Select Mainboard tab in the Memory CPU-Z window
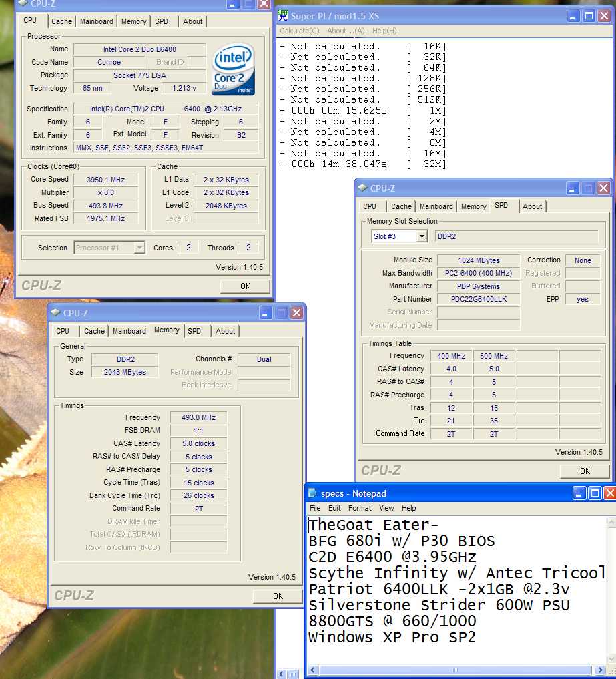The width and height of the screenshot is (616, 679). click(x=129, y=331)
